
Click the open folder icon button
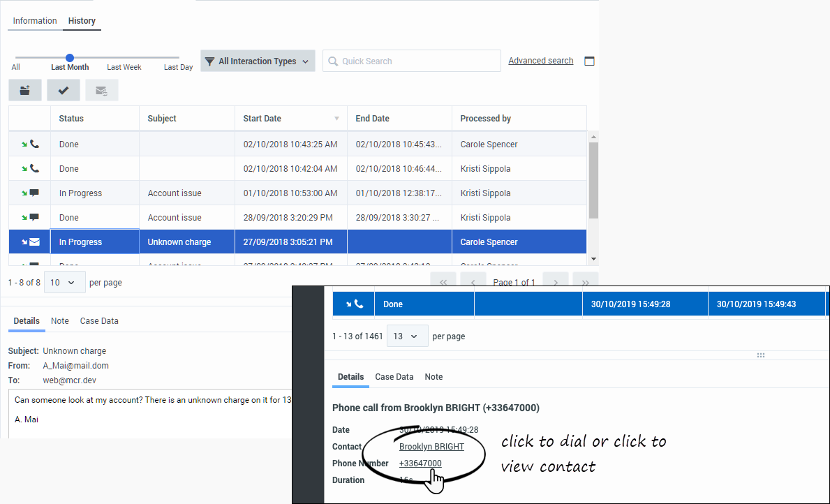click(25, 90)
